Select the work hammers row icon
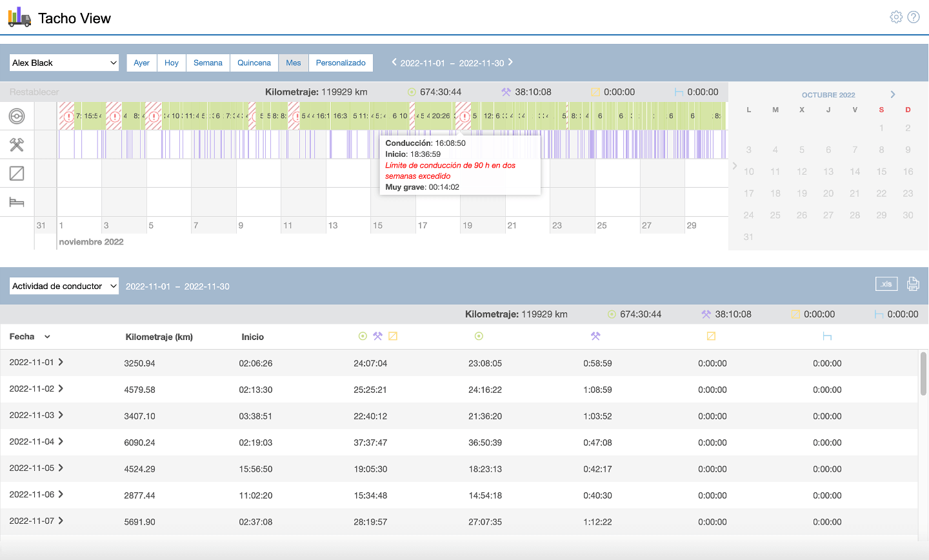The width and height of the screenshot is (929, 560). pos(17,145)
